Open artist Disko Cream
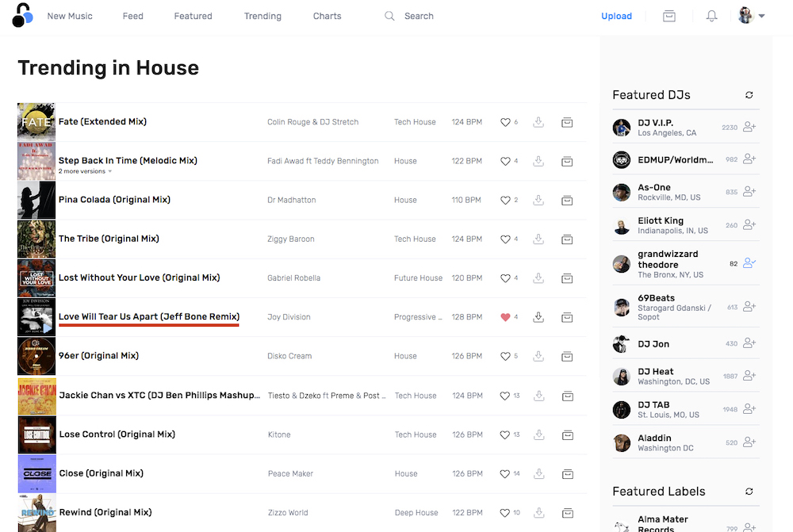The width and height of the screenshot is (793, 532). [289, 356]
